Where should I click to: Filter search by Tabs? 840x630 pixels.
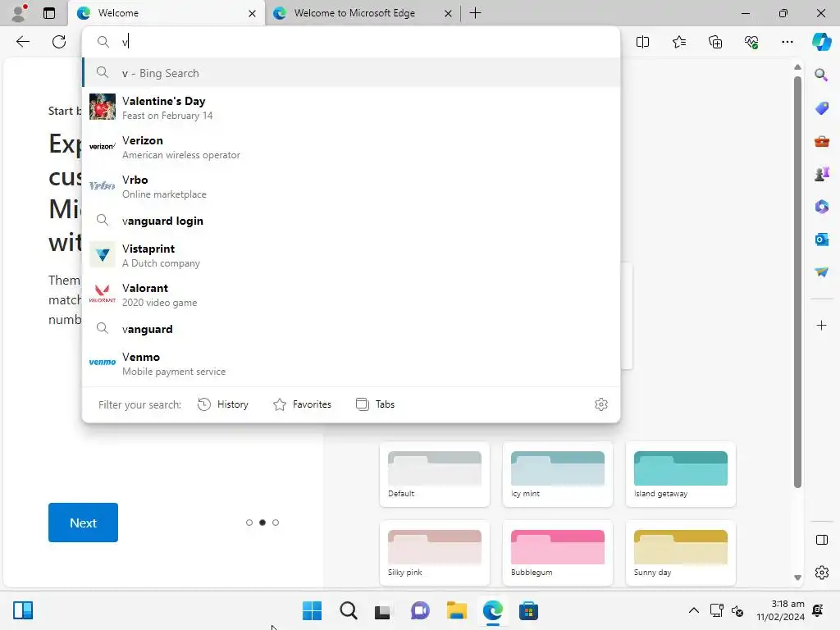point(375,404)
